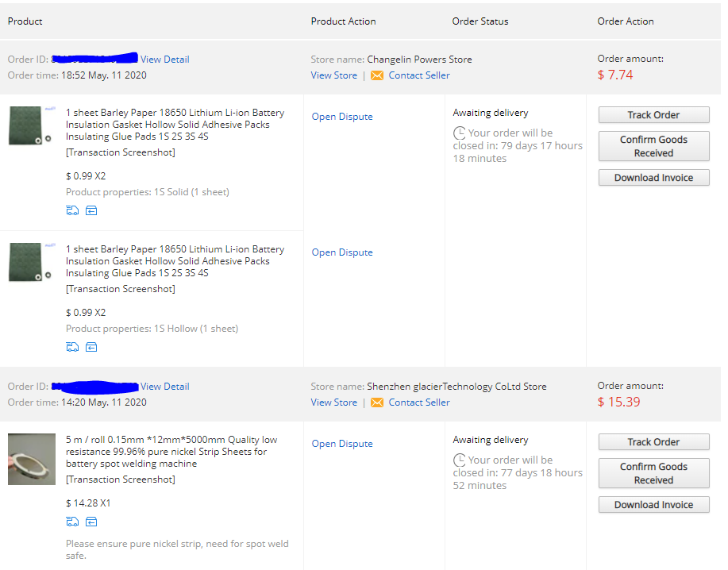728x570 pixels.
Task: Open Dispute for the 1S Hollow item
Action: coord(342,252)
